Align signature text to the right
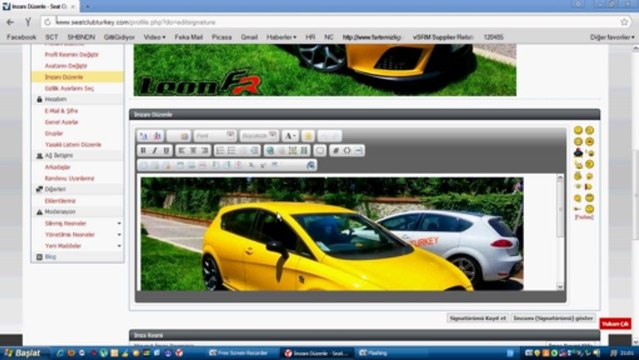639x360 pixels. coord(205,150)
